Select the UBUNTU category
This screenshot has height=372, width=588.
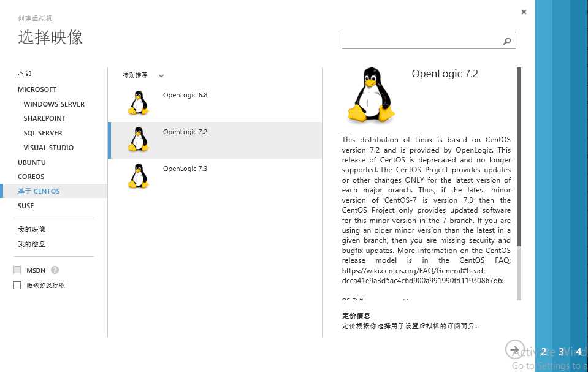pyautogui.click(x=32, y=162)
